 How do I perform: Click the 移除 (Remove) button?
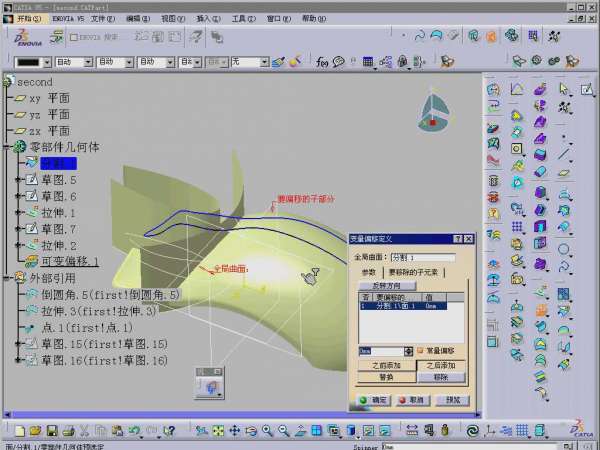[x=441, y=377]
